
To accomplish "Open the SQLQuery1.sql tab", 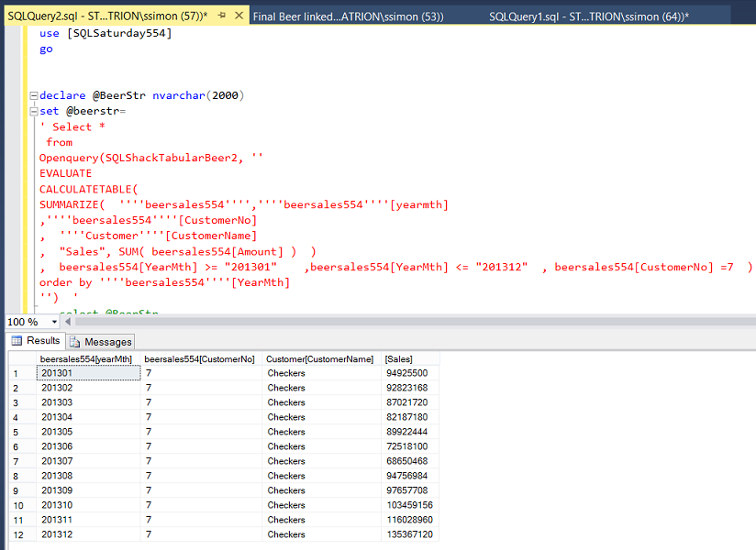I will pyautogui.click(x=588, y=16).
